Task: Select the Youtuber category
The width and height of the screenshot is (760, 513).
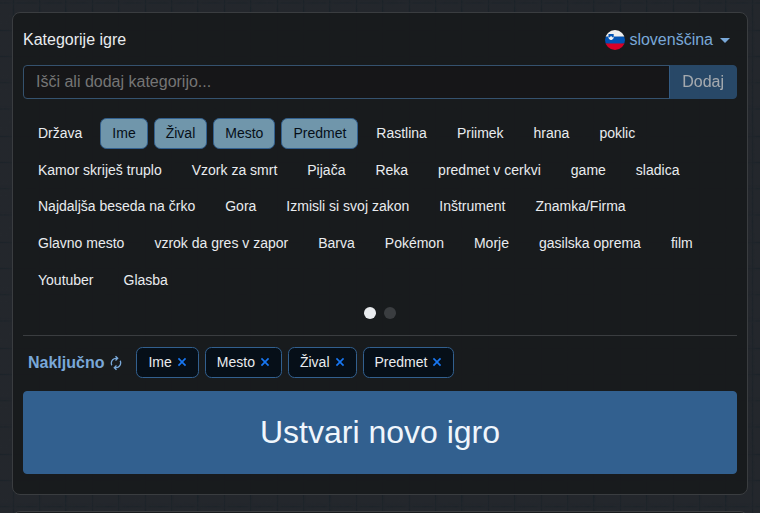Action: click(x=66, y=280)
